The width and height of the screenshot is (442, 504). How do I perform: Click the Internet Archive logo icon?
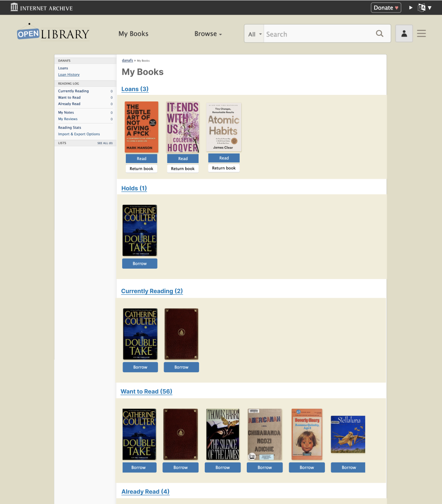[15, 7]
